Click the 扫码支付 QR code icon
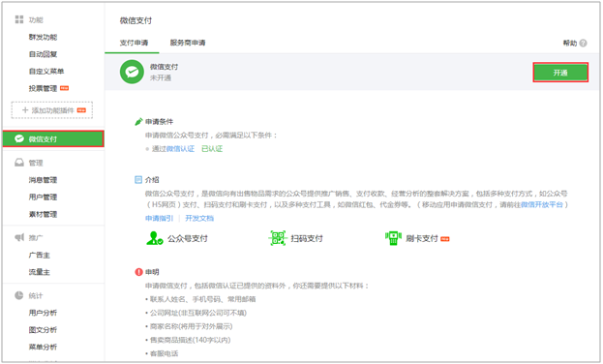The height and width of the screenshot is (364, 603). [x=277, y=238]
